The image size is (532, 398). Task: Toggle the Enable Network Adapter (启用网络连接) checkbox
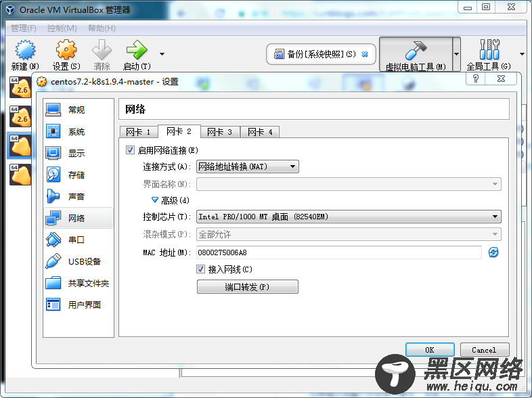coord(130,150)
